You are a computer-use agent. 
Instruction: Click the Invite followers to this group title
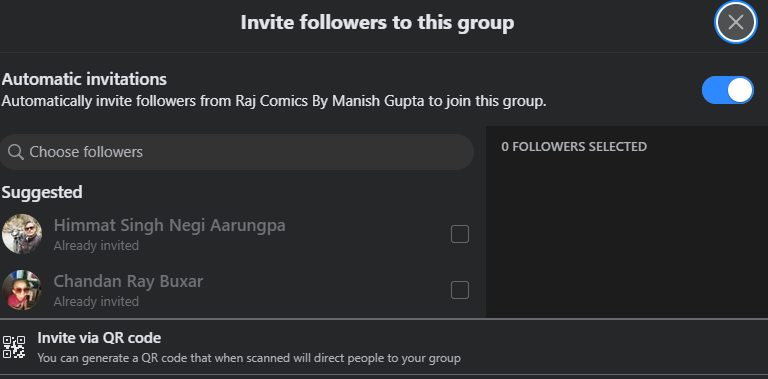(377, 23)
